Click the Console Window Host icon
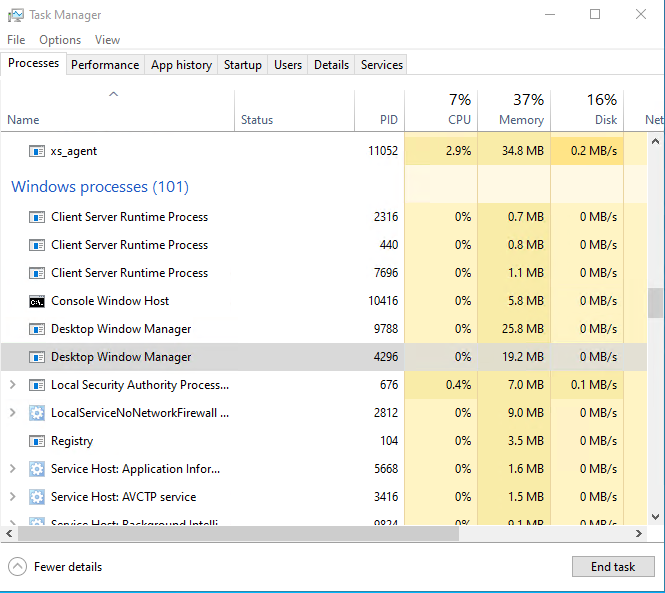Screen dimensions: 665x593 click(x=37, y=301)
